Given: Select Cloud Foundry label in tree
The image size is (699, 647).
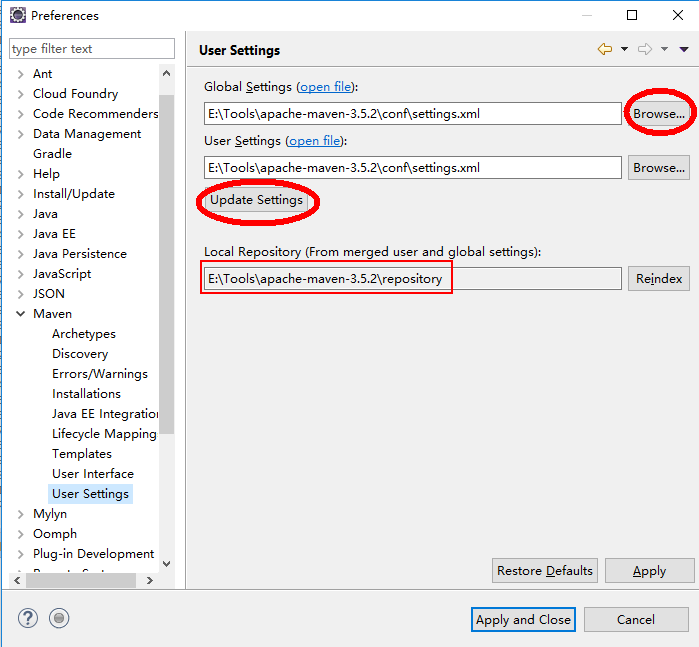Looking at the screenshot, I should pos(75,94).
